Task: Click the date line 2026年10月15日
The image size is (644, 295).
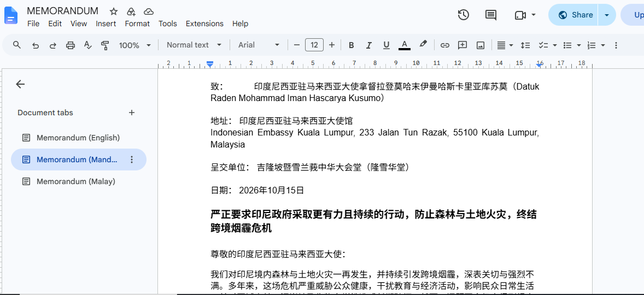Action: 272,190
